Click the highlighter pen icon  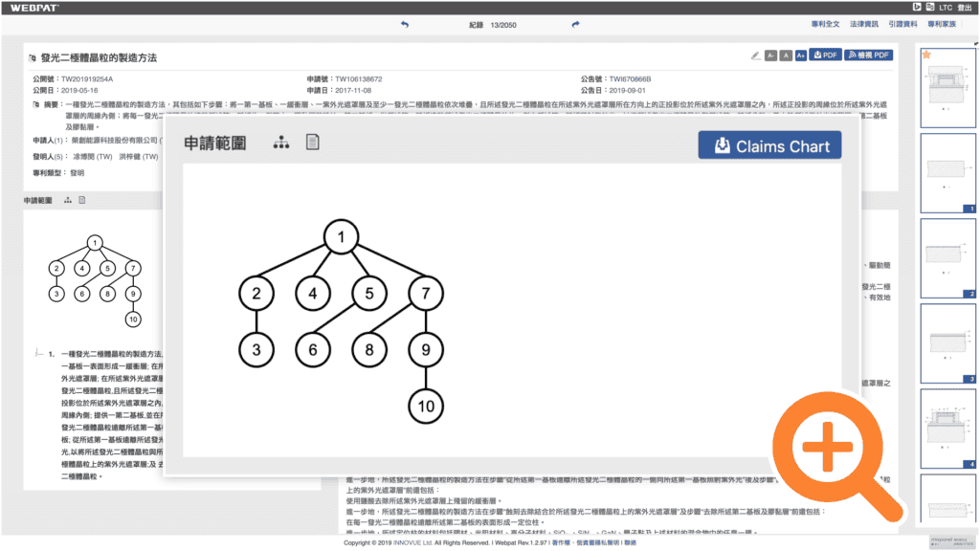(755, 55)
